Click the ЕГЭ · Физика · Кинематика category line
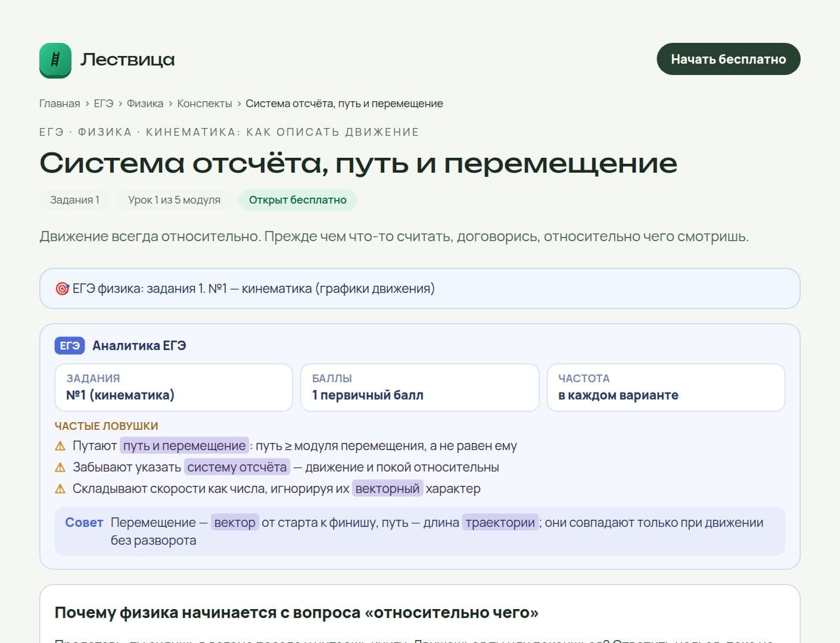Screen dimensions: 840x643 tap(229, 132)
